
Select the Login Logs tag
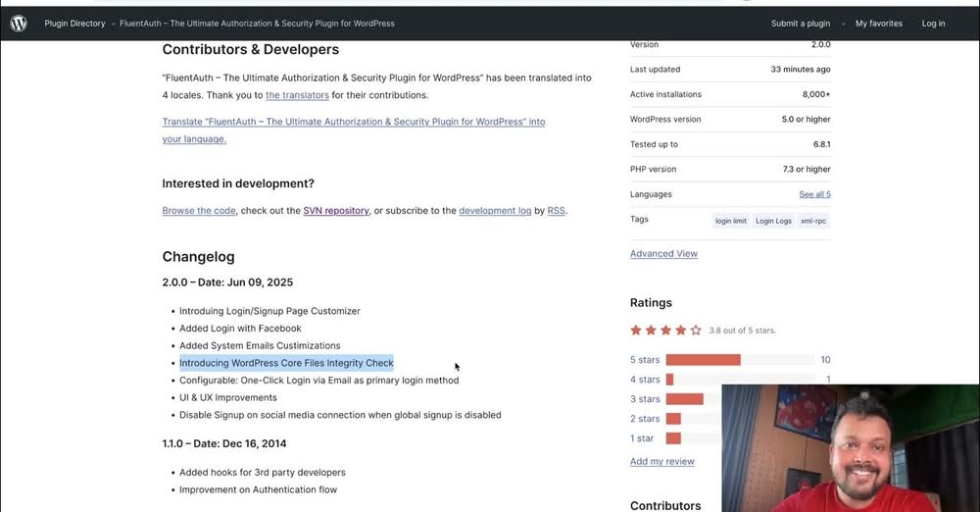click(773, 221)
